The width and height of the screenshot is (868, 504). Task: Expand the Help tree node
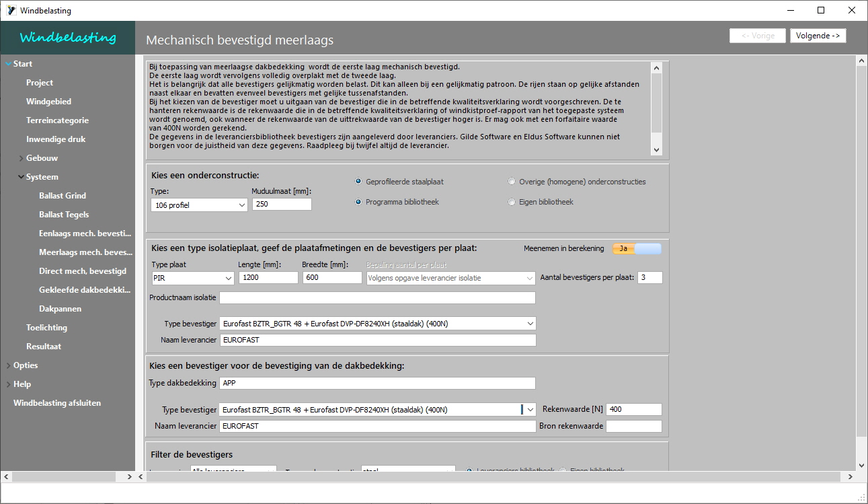pyautogui.click(x=8, y=384)
